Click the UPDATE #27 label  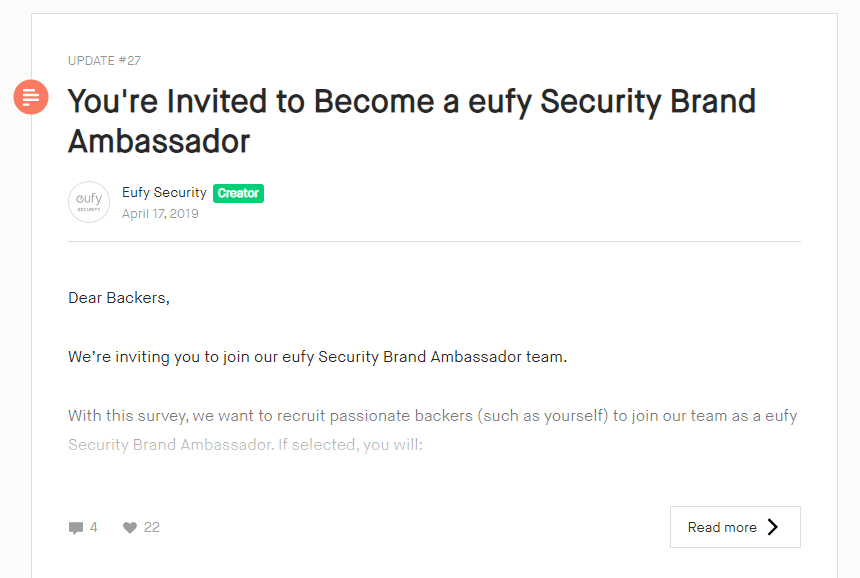coord(104,60)
